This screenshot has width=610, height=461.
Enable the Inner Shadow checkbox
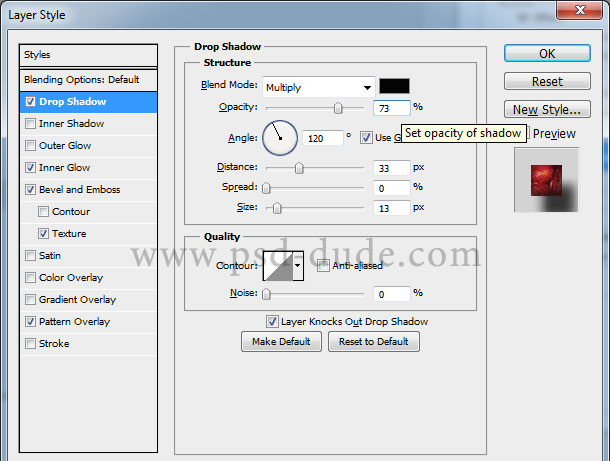pyautogui.click(x=30, y=124)
